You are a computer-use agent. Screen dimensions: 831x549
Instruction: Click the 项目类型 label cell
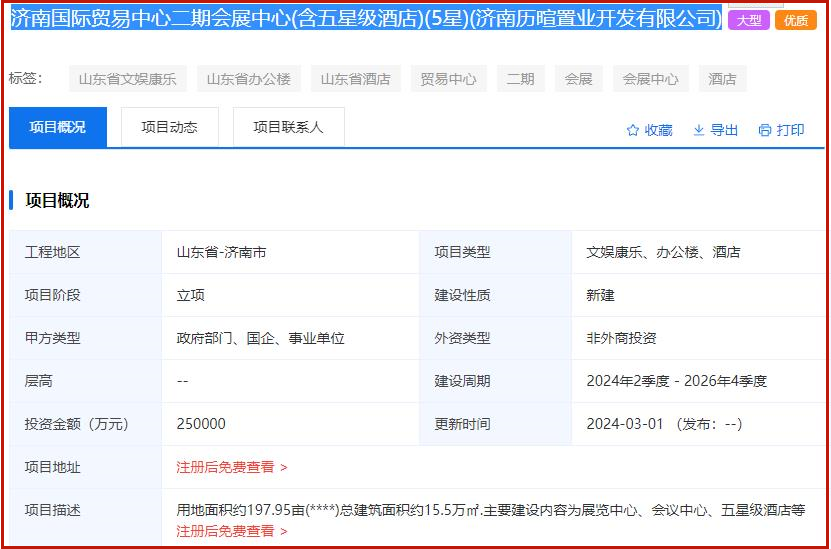(496, 252)
